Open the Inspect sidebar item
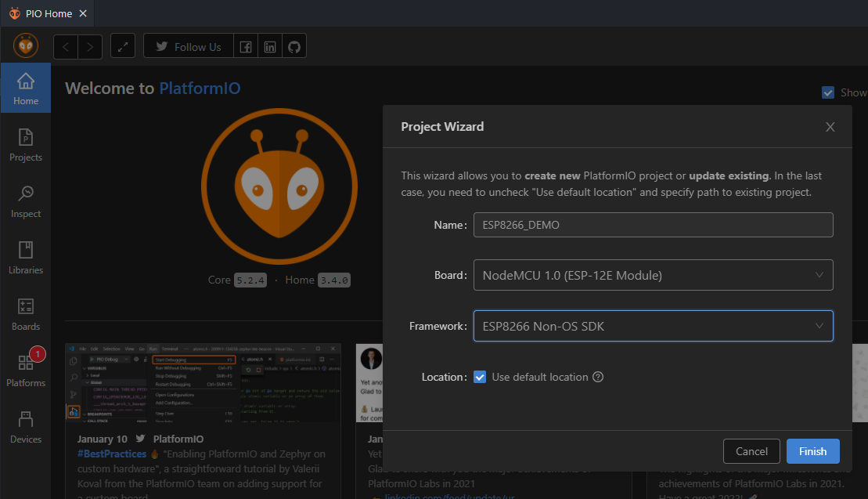 [26, 201]
